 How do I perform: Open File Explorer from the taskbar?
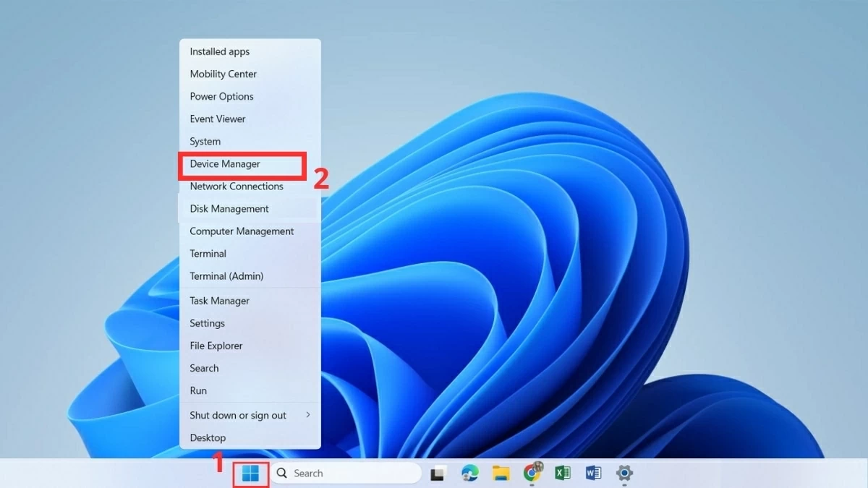500,473
